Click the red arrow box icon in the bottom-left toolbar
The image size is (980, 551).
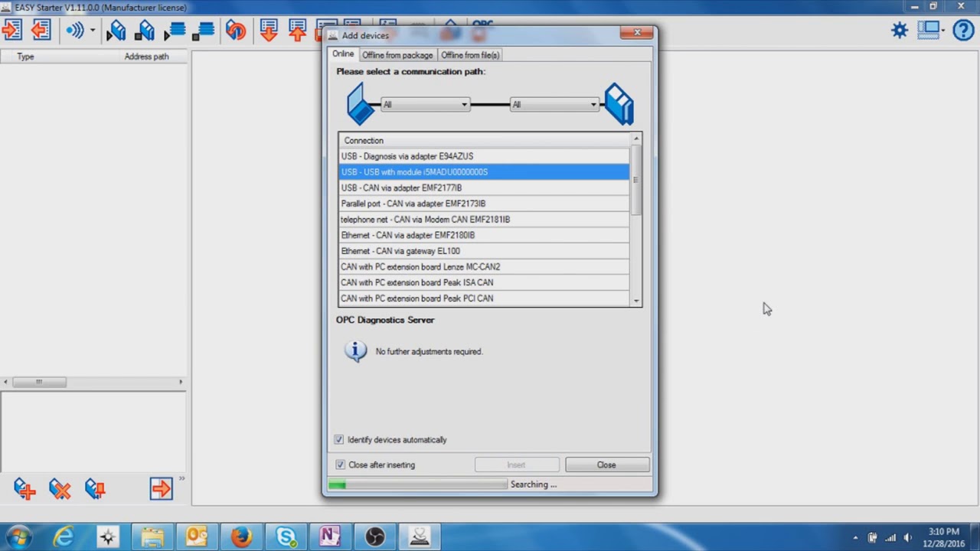(162, 489)
